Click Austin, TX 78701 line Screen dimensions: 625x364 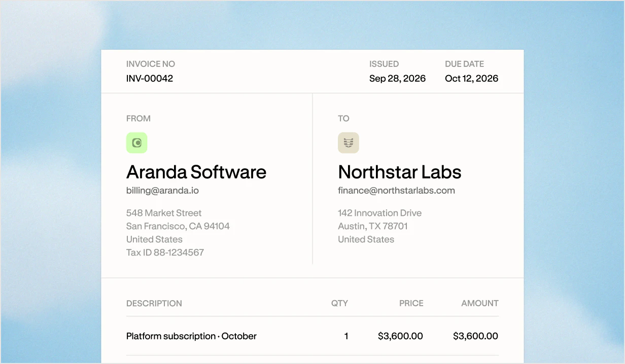point(373,226)
